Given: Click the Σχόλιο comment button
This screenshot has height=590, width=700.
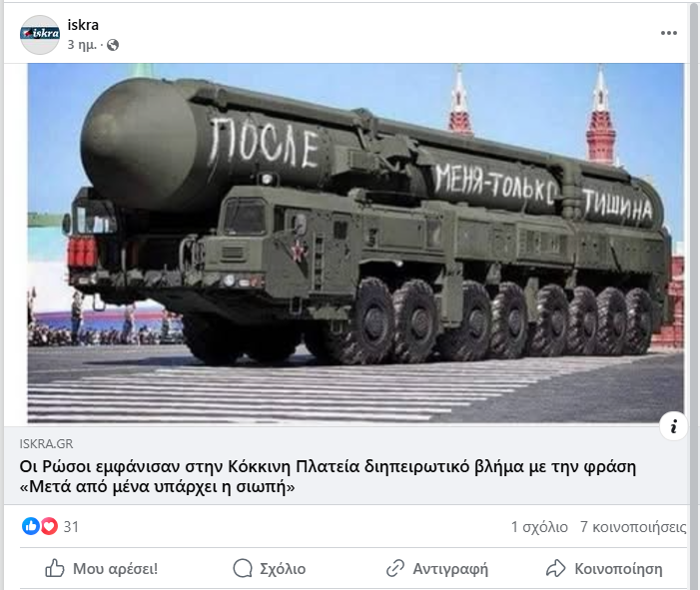Looking at the screenshot, I should (x=270, y=569).
